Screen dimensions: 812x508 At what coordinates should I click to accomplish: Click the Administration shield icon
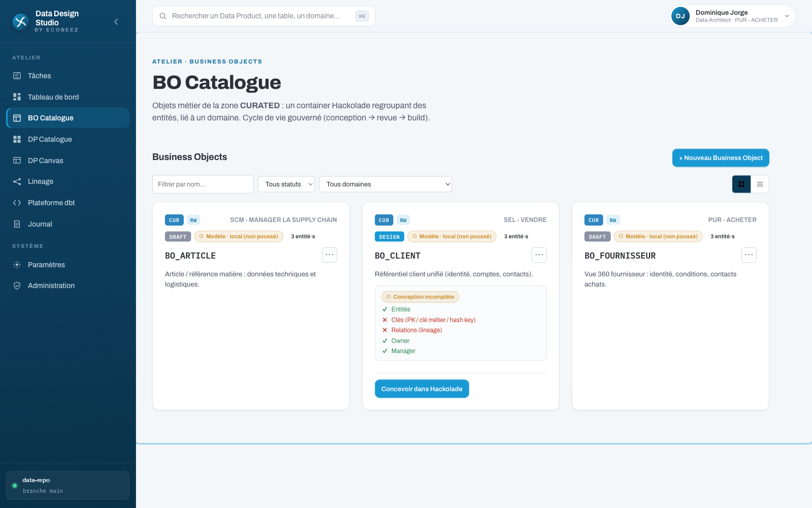17,285
